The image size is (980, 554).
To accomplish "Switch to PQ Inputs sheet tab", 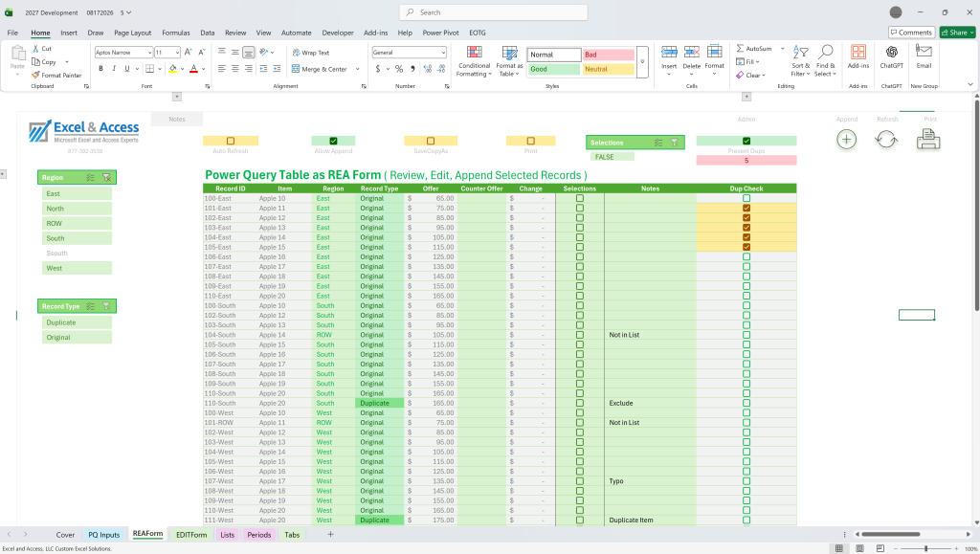I will [103, 535].
